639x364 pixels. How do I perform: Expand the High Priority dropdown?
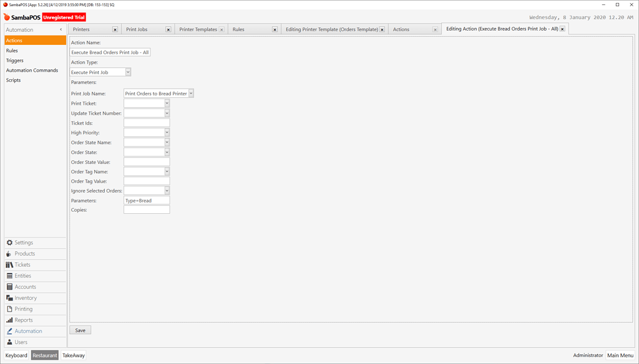166,132
